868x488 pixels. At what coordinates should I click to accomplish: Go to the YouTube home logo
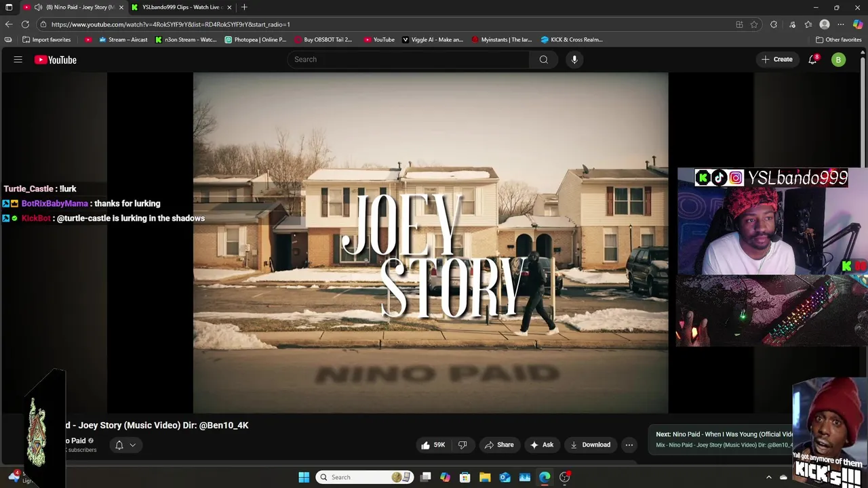click(x=56, y=60)
